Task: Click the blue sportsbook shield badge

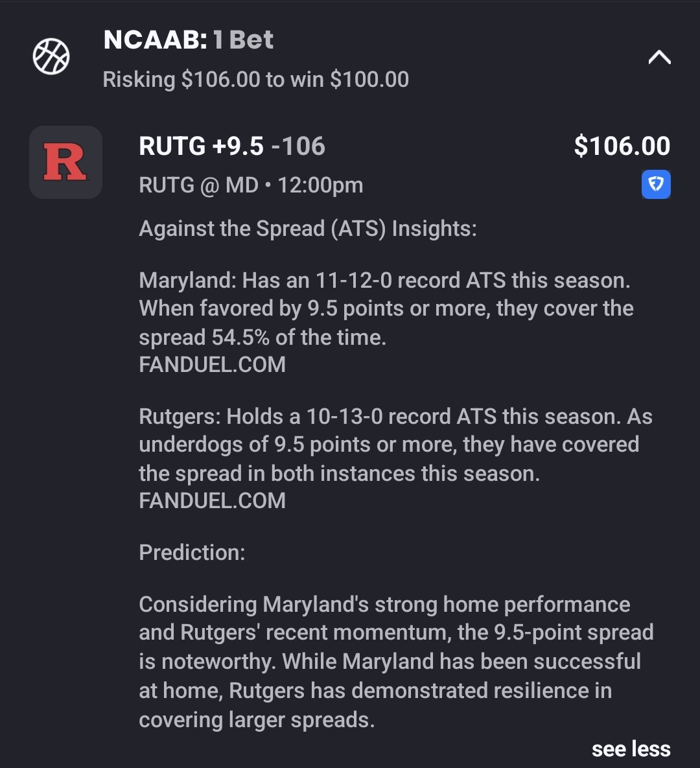Action: click(x=656, y=185)
